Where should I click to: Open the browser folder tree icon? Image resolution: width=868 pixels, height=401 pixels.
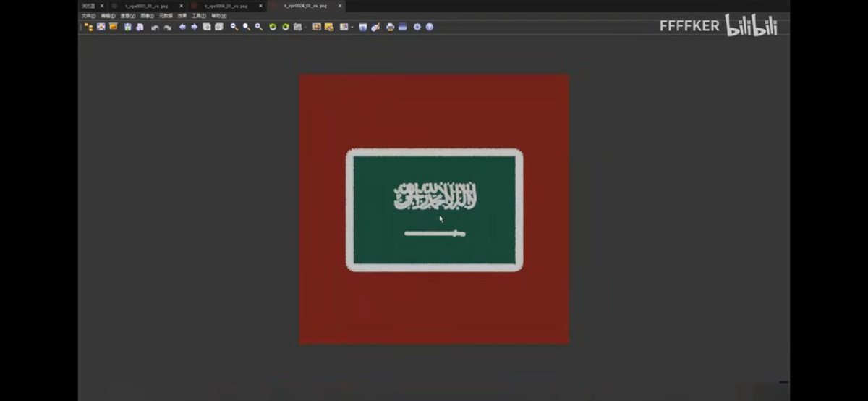[x=89, y=27]
